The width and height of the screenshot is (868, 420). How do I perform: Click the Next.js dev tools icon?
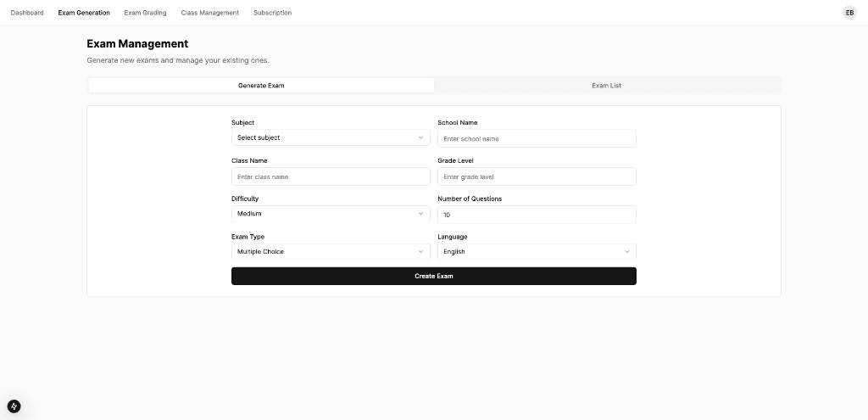[14, 406]
